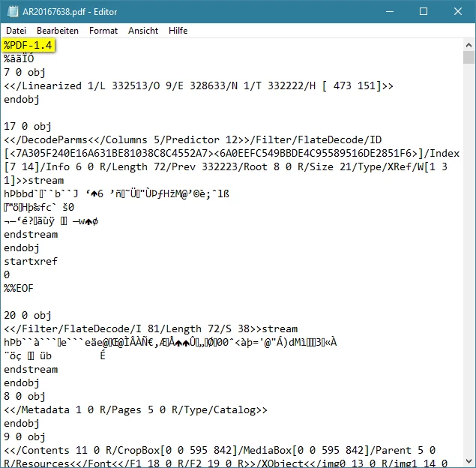Minimize the Editor window
Screen dimensions: 476x468
[x=390, y=11]
